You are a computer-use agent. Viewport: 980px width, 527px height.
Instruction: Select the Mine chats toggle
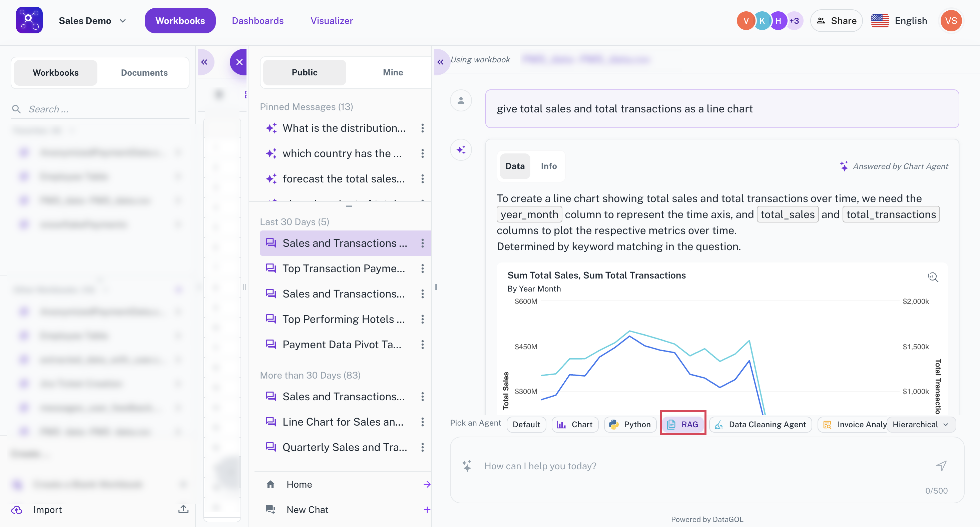tap(393, 72)
